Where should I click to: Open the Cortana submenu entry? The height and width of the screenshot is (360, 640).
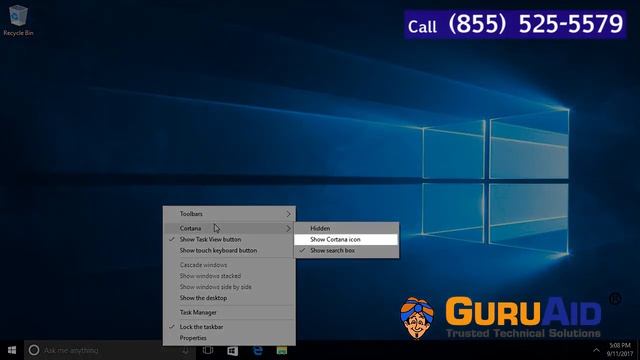(229, 228)
